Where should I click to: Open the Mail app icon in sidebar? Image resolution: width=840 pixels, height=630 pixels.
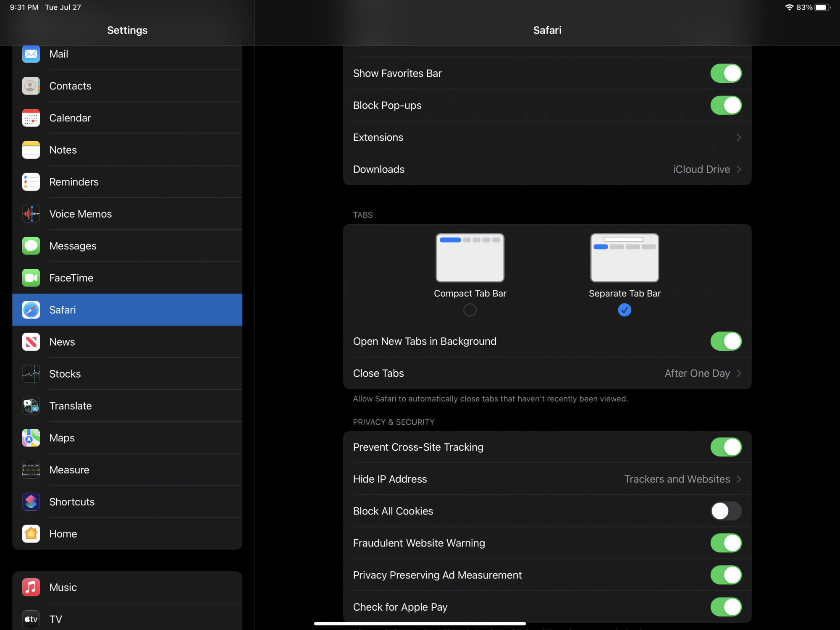pos(31,54)
